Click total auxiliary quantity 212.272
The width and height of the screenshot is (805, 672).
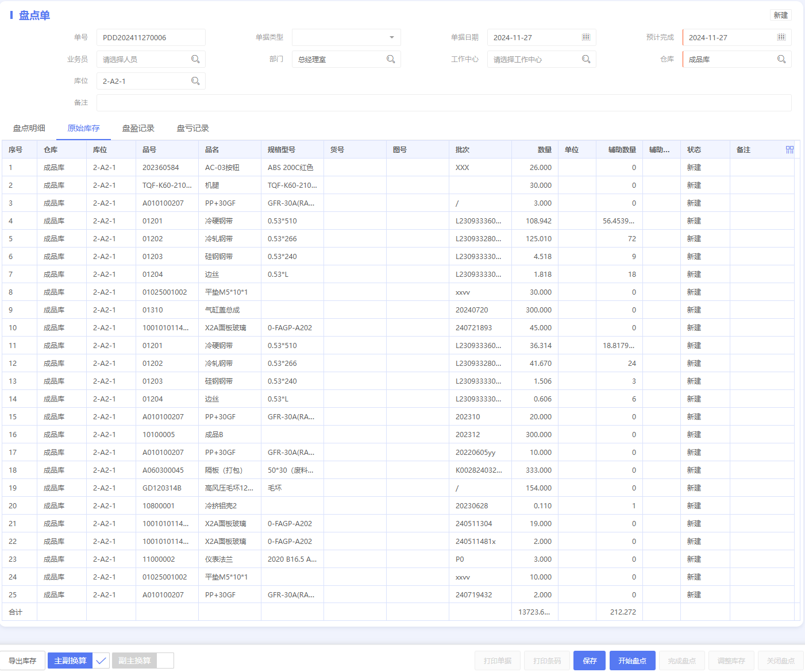tap(619, 612)
